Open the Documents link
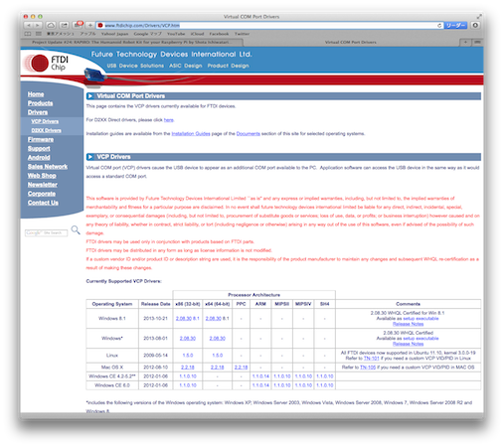The image size is (504, 447). coord(249,134)
